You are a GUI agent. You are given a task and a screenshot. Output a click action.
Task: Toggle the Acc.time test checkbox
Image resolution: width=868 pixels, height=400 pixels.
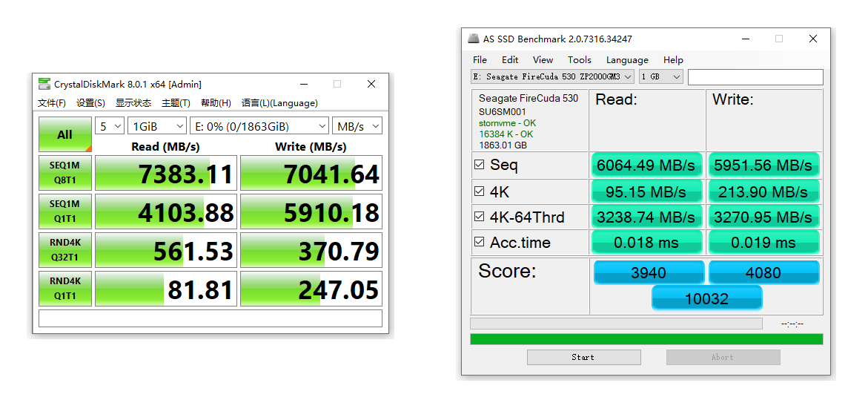(x=479, y=242)
